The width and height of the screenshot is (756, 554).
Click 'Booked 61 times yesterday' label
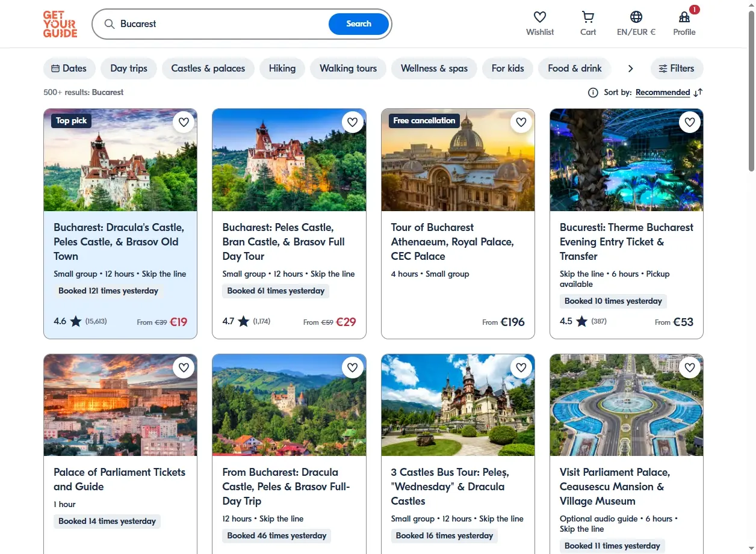[276, 291]
